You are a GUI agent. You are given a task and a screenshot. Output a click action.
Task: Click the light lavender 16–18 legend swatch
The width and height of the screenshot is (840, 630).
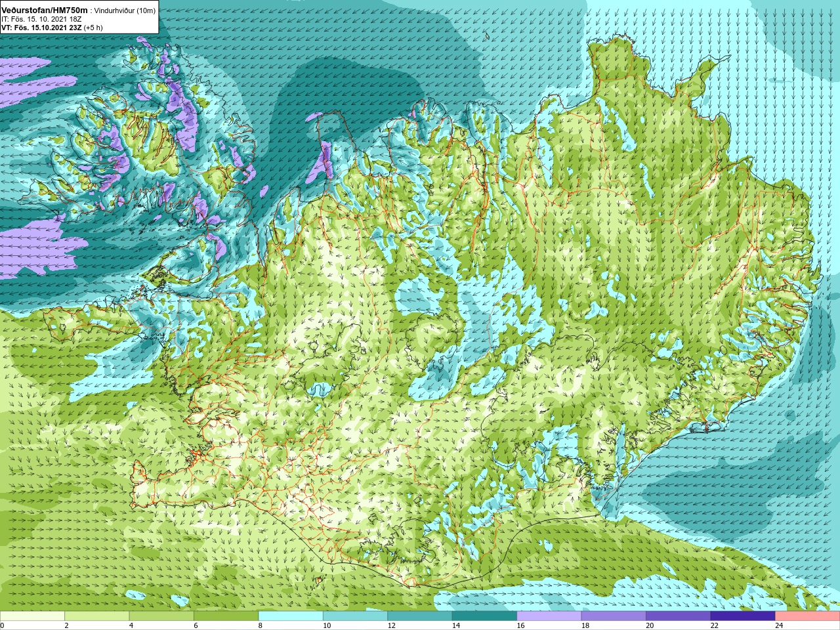tap(549, 616)
